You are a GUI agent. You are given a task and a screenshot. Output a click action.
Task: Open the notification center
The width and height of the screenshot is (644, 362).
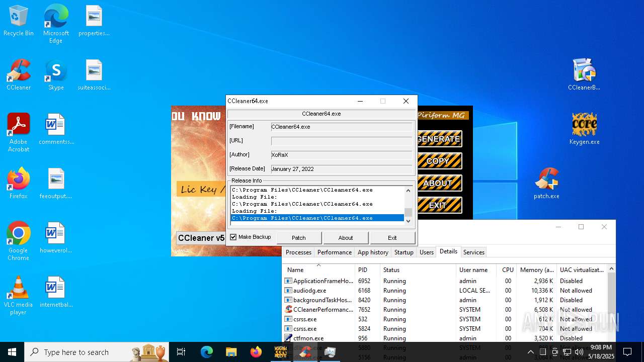pyautogui.click(x=627, y=352)
